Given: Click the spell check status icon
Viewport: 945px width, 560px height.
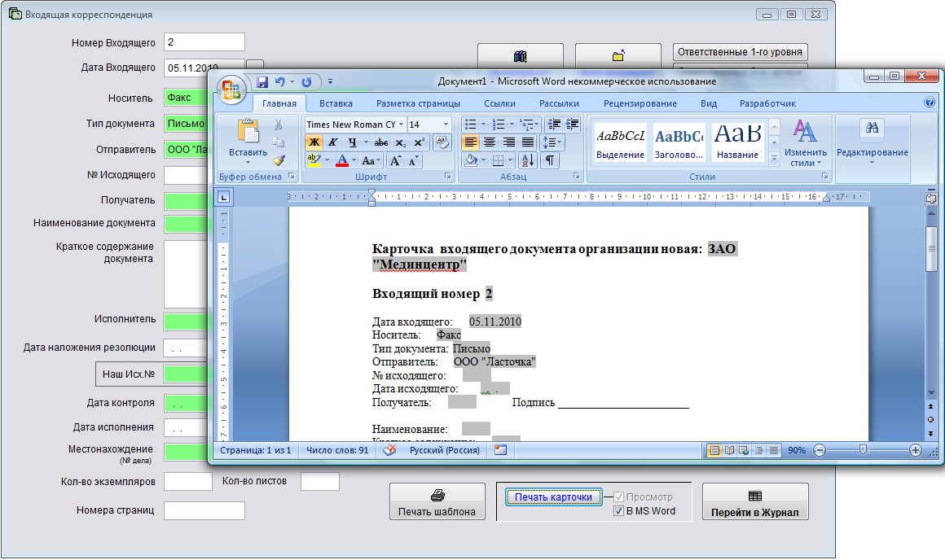Looking at the screenshot, I should [x=390, y=450].
